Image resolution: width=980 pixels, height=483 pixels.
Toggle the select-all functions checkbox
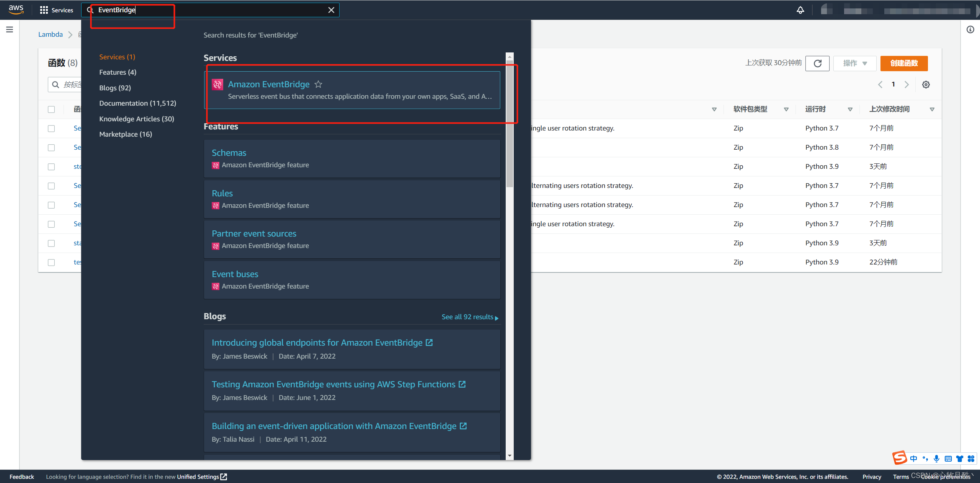click(51, 109)
